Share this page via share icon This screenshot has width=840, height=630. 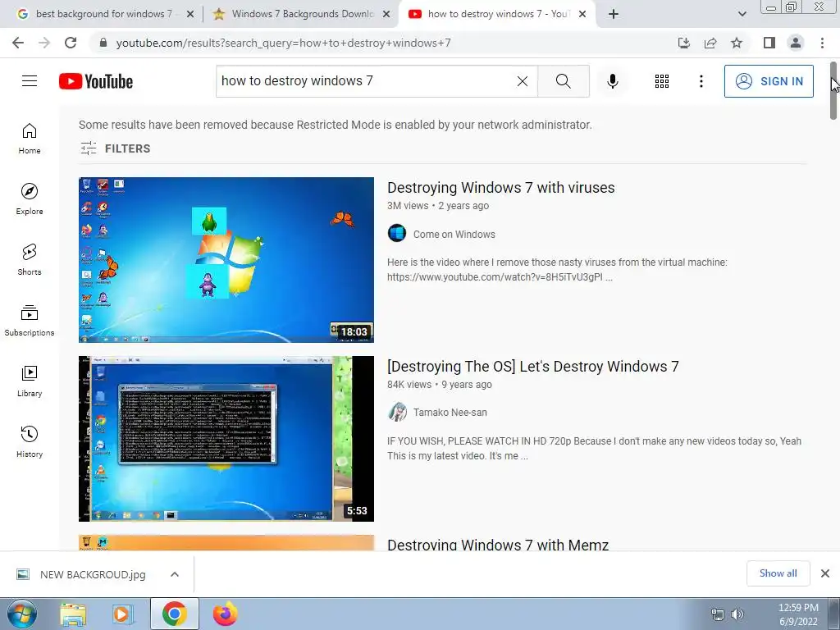(x=710, y=43)
